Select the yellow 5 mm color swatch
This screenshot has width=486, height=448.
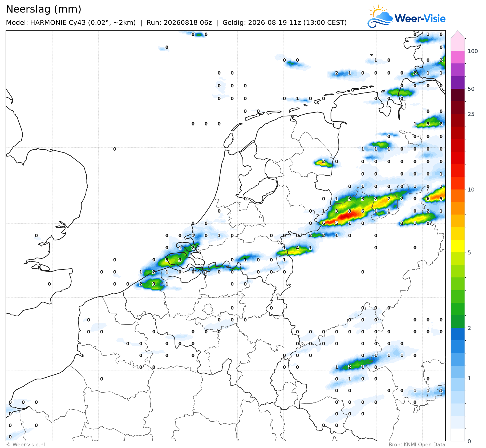click(458, 246)
